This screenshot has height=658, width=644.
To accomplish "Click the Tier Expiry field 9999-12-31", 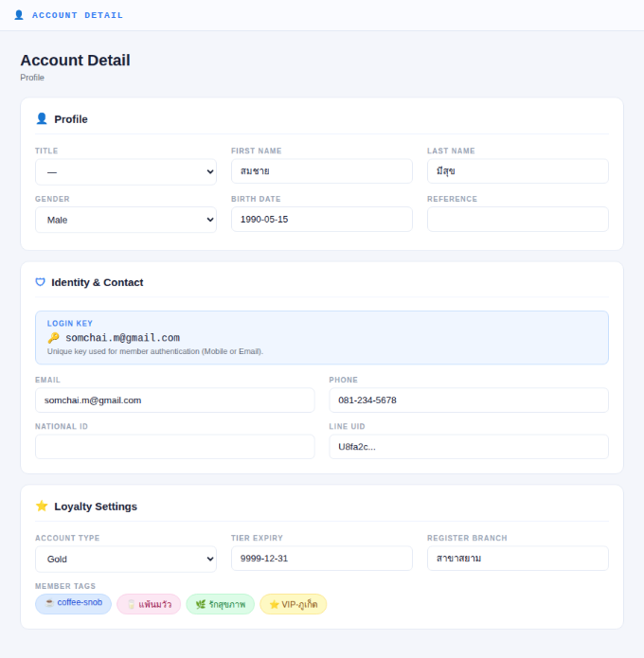I will pos(322,559).
